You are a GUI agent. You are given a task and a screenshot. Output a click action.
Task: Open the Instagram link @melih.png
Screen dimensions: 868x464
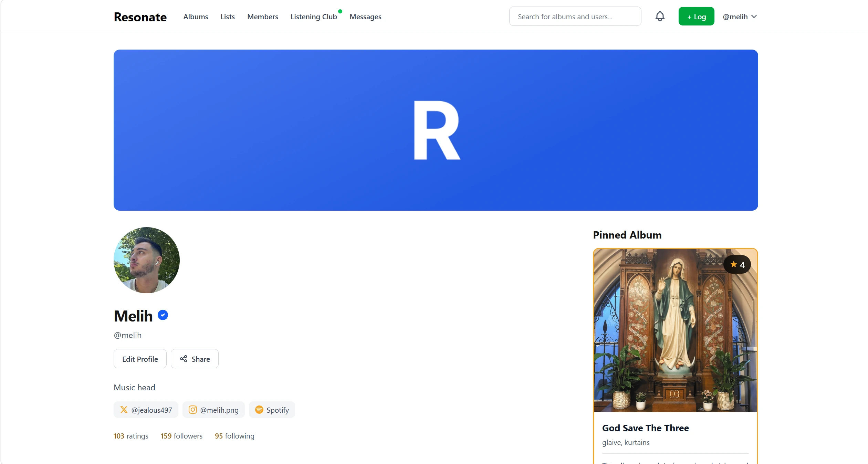pos(213,410)
